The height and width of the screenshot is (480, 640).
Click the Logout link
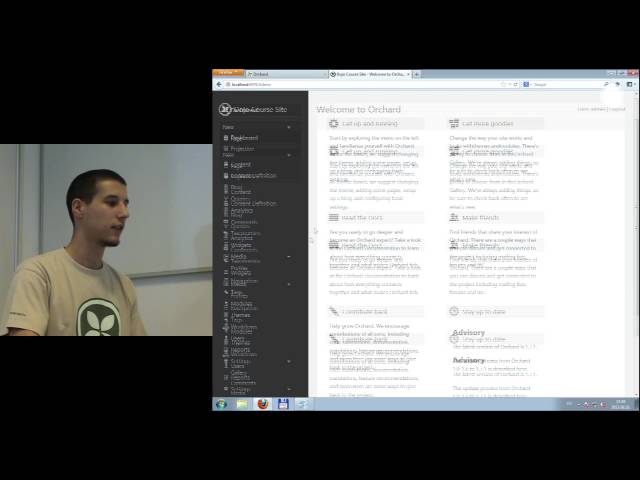pos(618,109)
